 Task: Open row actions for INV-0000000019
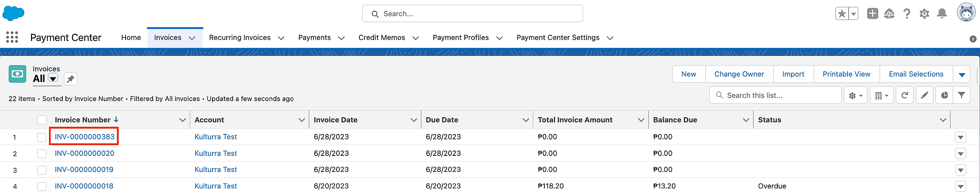960,170
